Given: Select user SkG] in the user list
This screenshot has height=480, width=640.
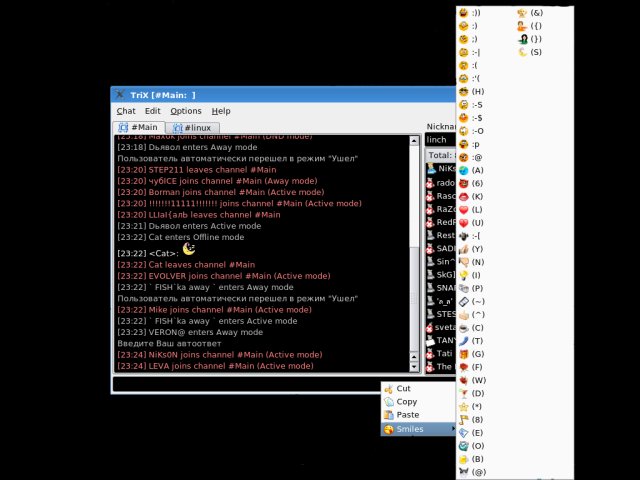Looking at the screenshot, I should coord(440,275).
